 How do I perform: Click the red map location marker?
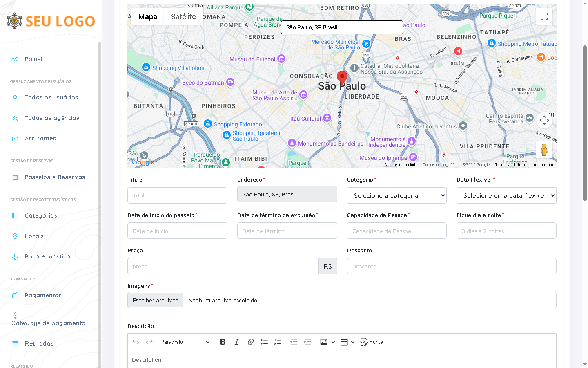click(x=342, y=76)
